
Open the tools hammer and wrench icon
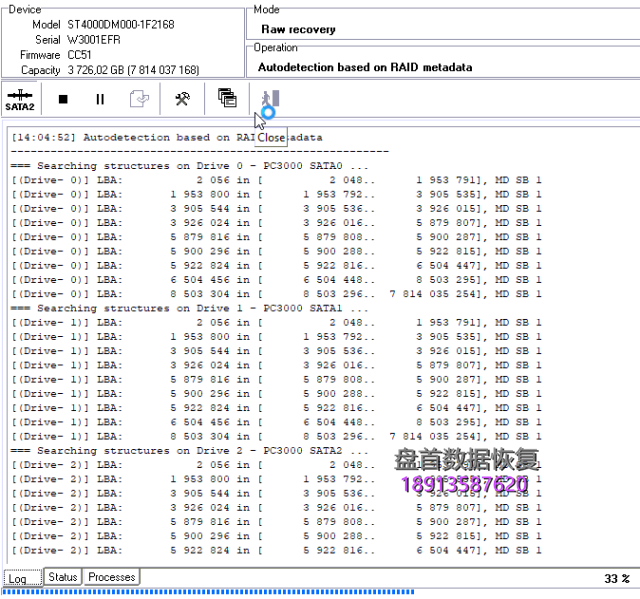[182, 99]
